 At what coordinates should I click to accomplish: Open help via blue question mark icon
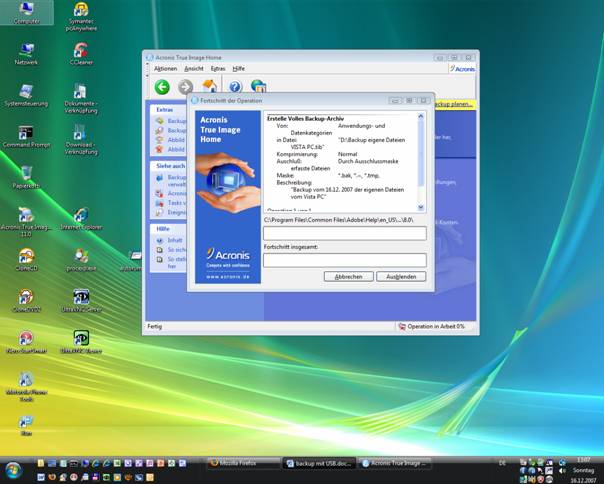(235, 87)
